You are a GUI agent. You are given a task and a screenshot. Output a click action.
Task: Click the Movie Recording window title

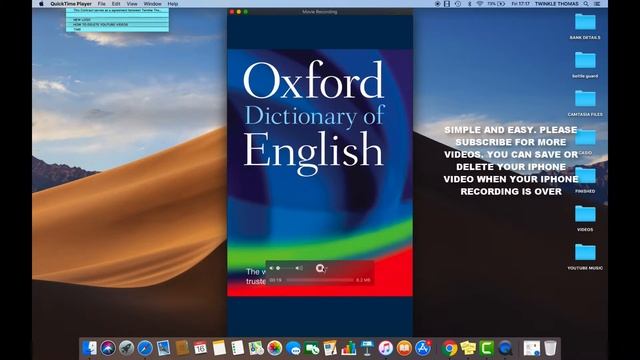(x=320, y=12)
